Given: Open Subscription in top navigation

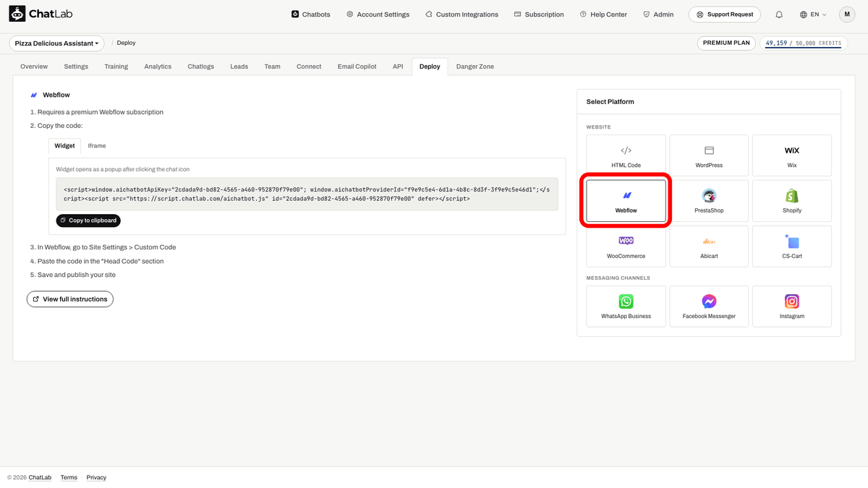Looking at the screenshot, I should [539, 14].
